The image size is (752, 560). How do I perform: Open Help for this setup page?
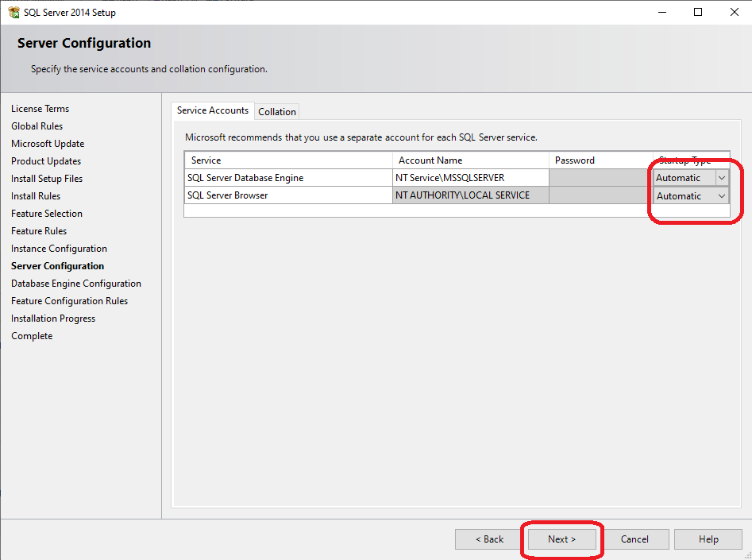pos(708,539)
